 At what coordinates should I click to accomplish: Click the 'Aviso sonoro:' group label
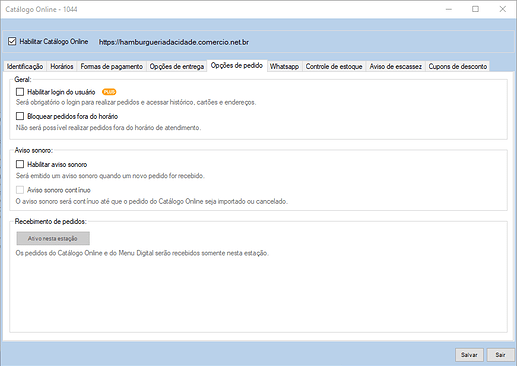34,150
